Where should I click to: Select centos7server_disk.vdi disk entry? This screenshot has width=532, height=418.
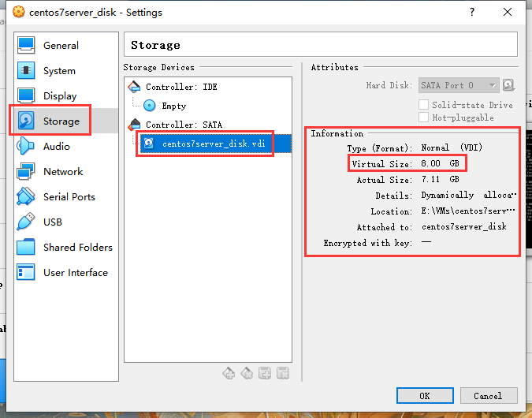click(x=215, y=144)
